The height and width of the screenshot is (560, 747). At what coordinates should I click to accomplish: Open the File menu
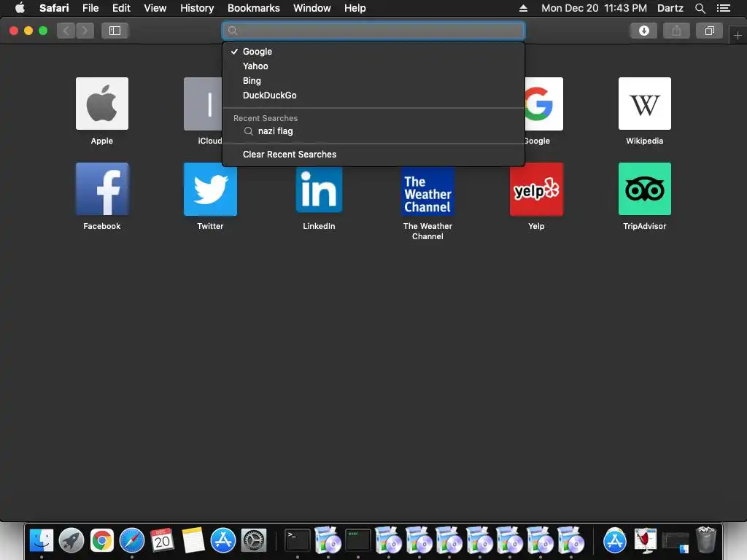[90, 8]
